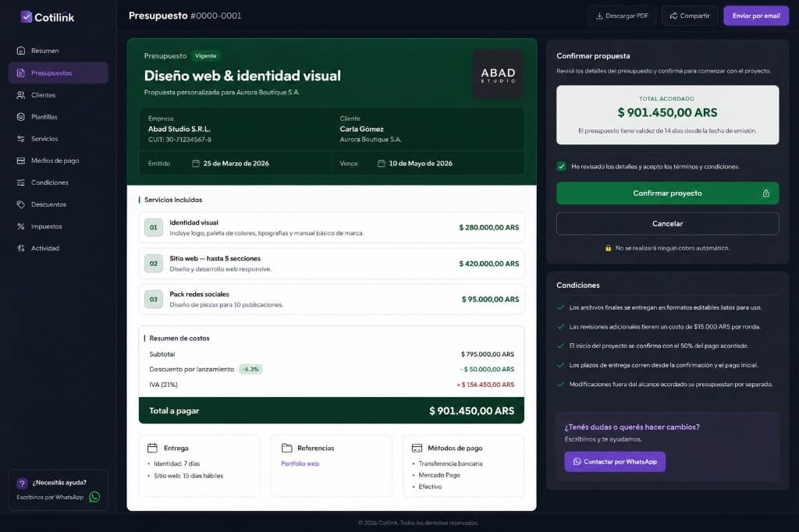Click the Total acordado amount box
The image size is (799, 532).
point(668,115)
